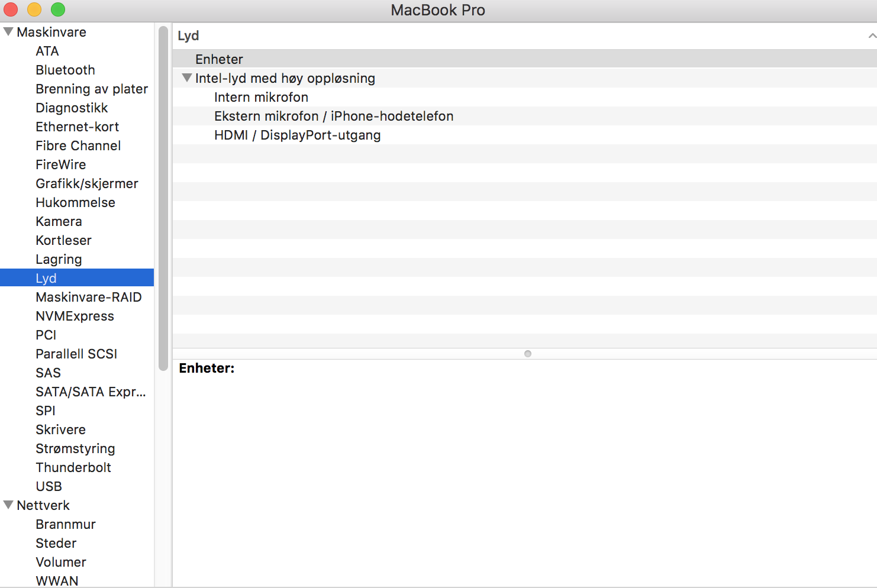Open Parallell SCSI entry
The width and height of the screenshot is (877, 588).
pos(76,354)
